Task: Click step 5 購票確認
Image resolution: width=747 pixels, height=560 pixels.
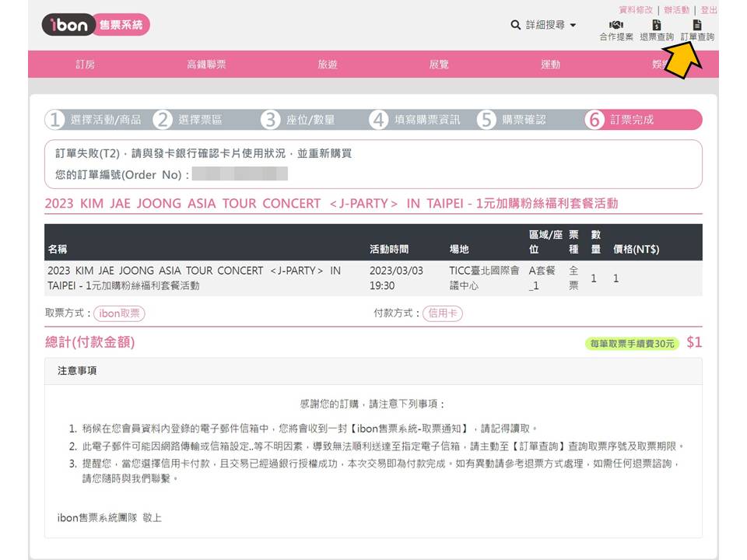Action: click(512, 120)
